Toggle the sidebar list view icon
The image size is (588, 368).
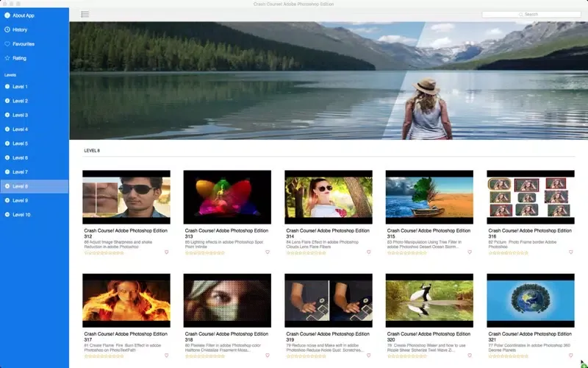coord(85,14)
